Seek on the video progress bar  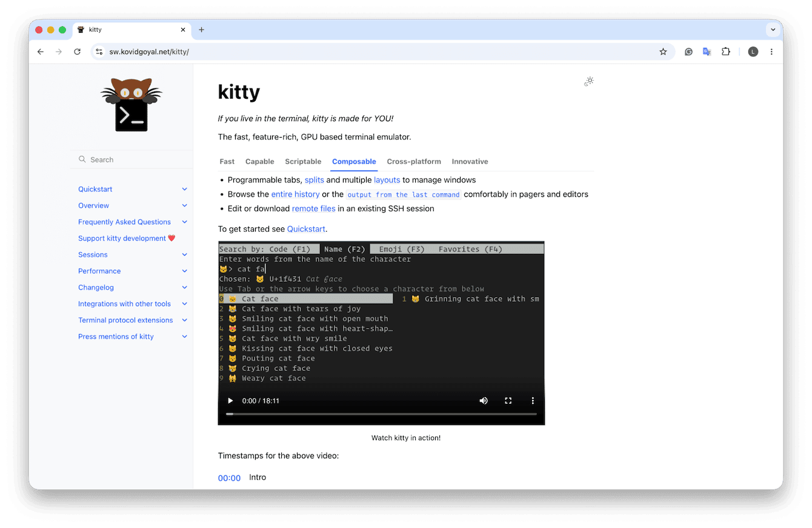(381, 414)
